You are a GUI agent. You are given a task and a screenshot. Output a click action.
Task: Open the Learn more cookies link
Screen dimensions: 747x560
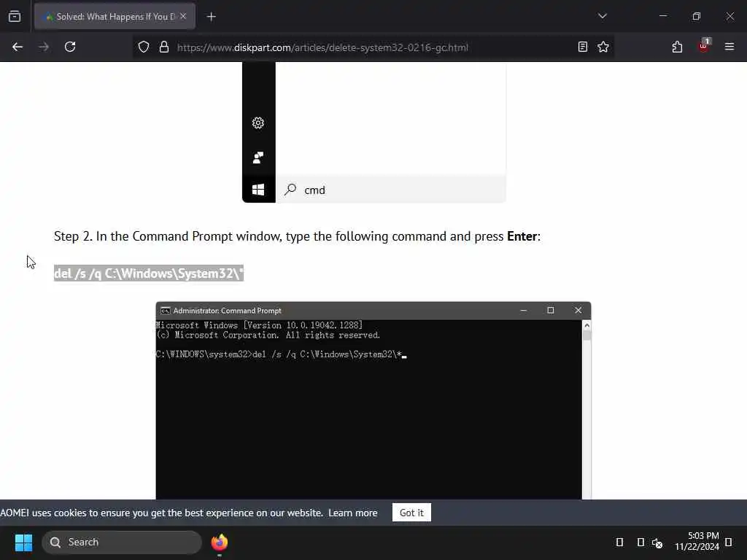(353, 513)
